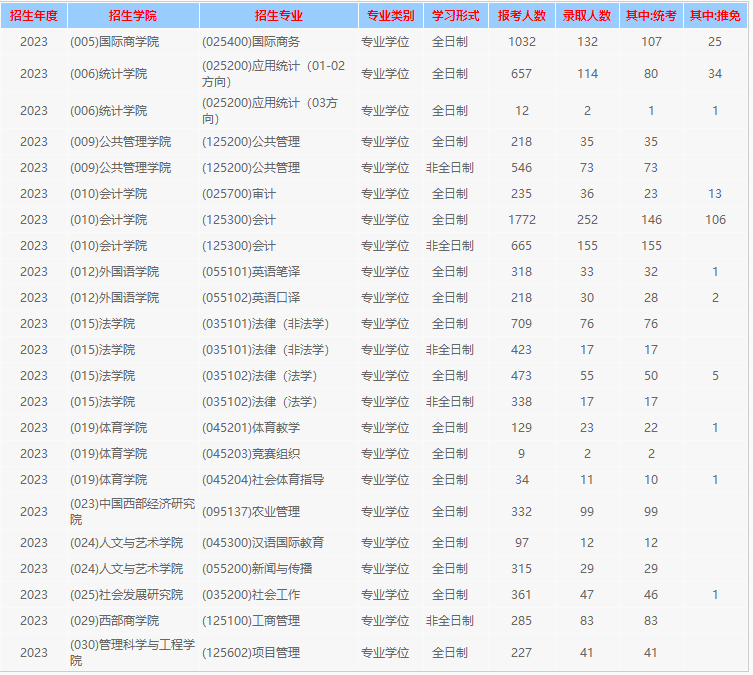Click the applicant count 1032

tap(522, 42)
